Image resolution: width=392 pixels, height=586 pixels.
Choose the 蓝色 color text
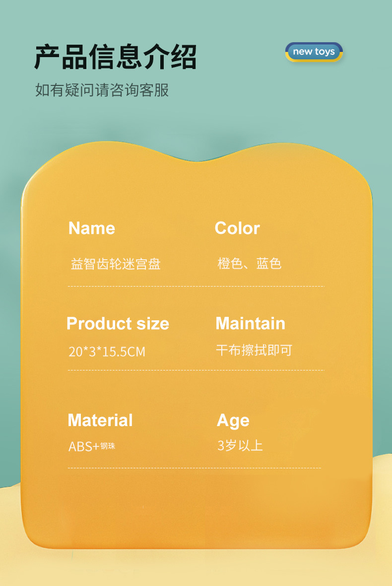point(269,263)
